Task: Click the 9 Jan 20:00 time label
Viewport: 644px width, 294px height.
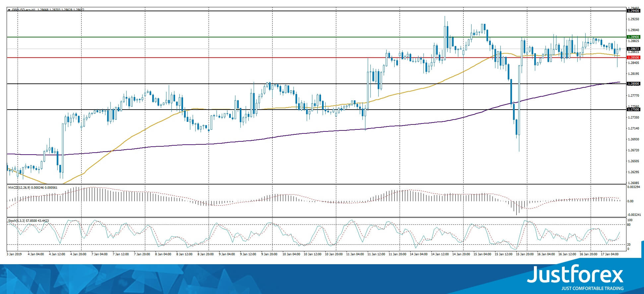Action: 270,254
